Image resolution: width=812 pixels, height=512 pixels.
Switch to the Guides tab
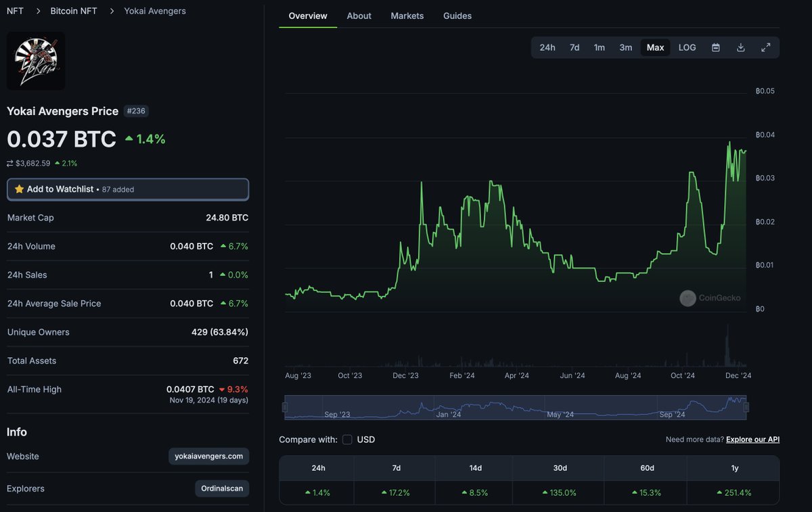tap(457, 16)
